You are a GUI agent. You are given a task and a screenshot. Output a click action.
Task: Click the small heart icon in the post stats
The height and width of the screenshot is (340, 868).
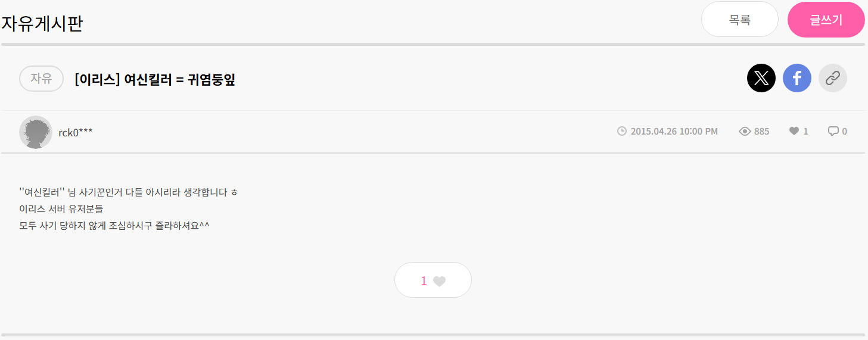click(x=794, y=131)
